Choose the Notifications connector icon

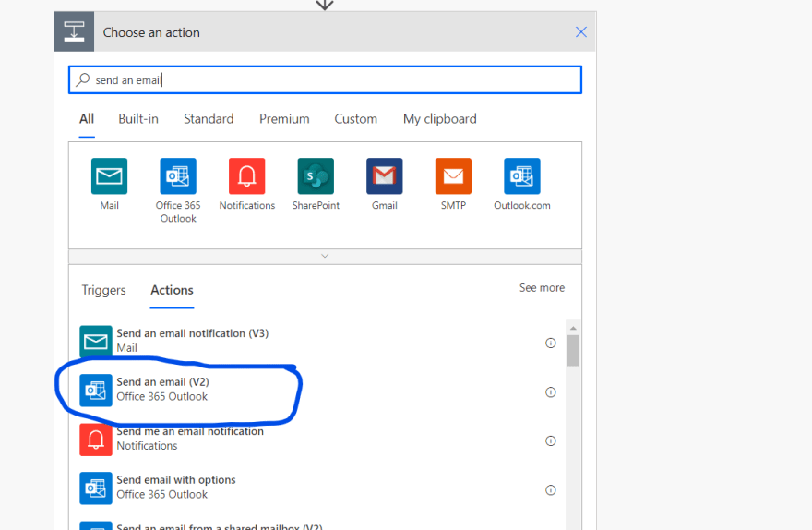tap(247, 176)
